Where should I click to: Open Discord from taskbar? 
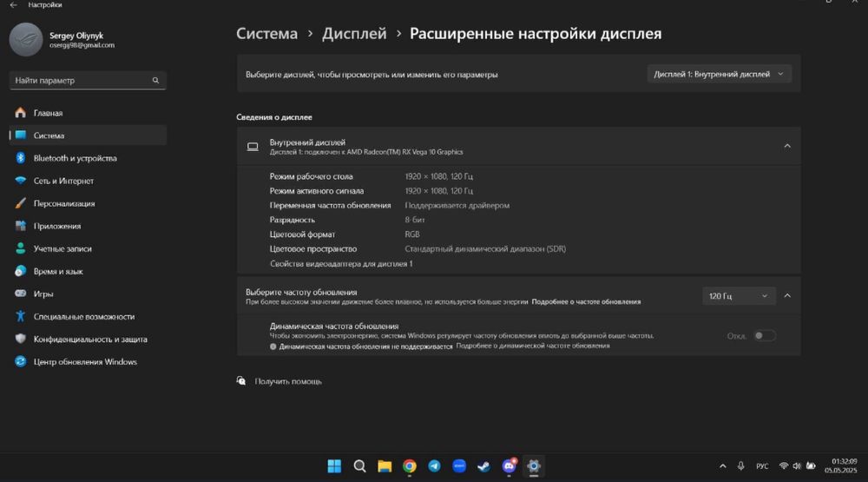click(x=509, y=466)
